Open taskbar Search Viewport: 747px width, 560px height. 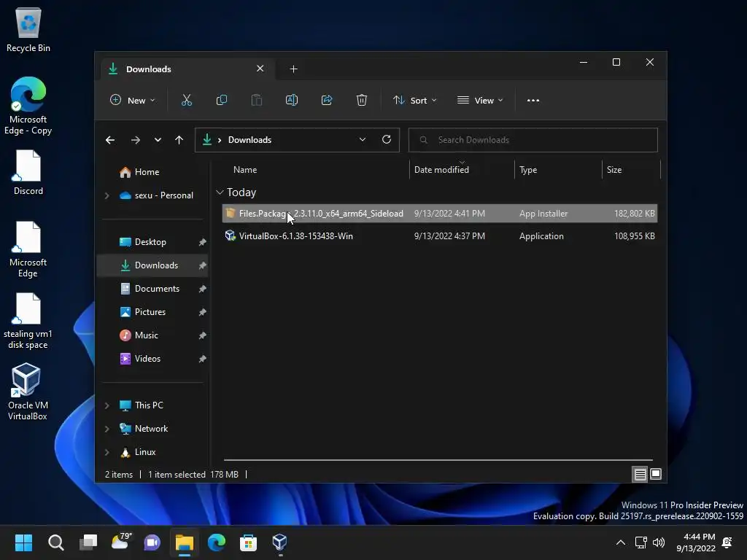click(55, 542)
